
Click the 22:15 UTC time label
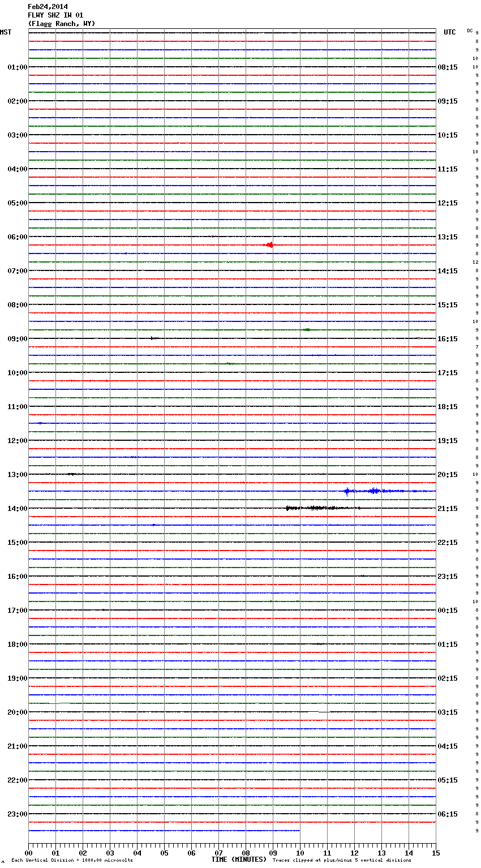tap(448, 543)
